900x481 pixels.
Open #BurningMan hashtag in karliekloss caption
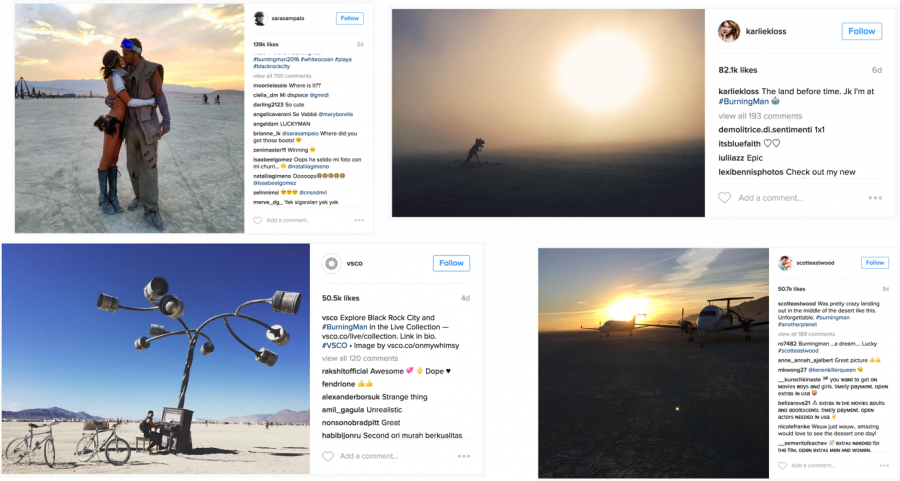(x=743, y=102)
